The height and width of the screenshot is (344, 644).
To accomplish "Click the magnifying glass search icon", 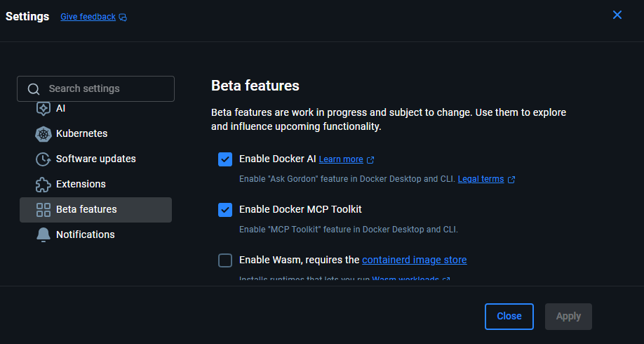I will [33, 89].
